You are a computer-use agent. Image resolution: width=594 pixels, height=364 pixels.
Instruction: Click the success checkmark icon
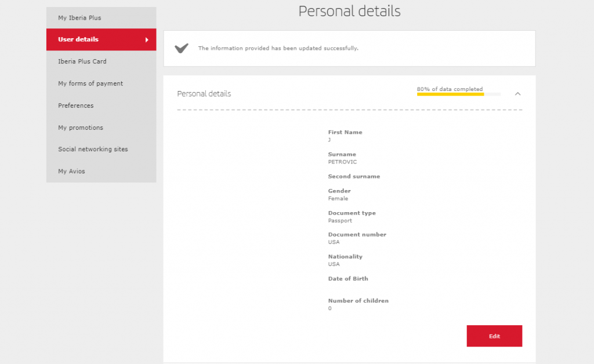[182, 48]
